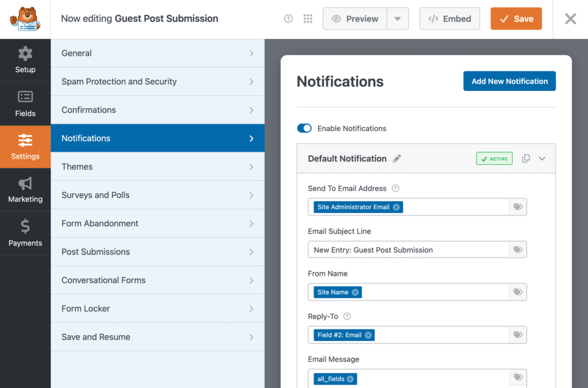Save the form with Save button
588x388 pixels.
pos(516,19)
